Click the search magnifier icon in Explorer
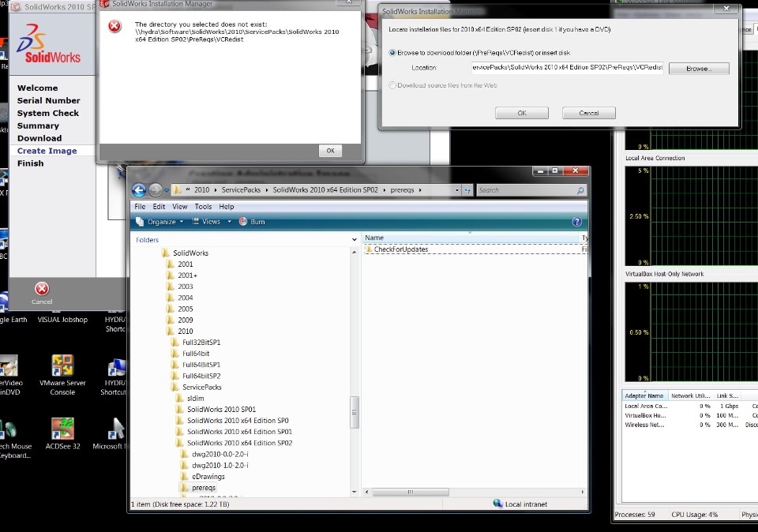The image size is (758, 532). (x=580, y=190)
